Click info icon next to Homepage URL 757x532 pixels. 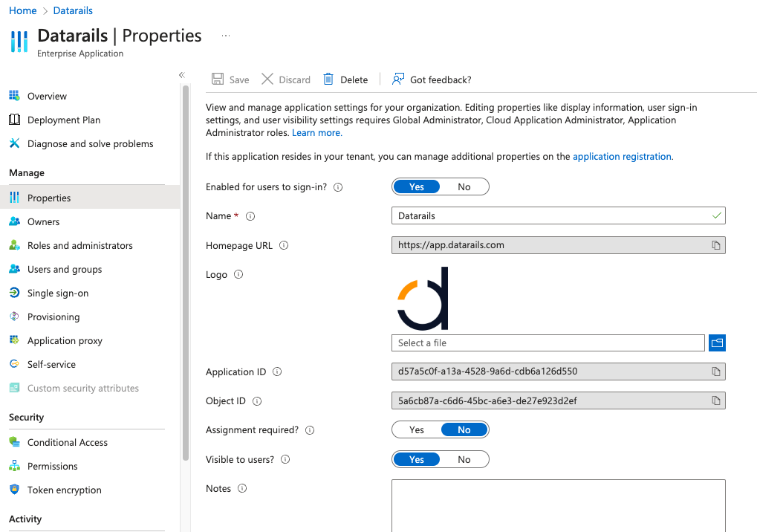284,245
